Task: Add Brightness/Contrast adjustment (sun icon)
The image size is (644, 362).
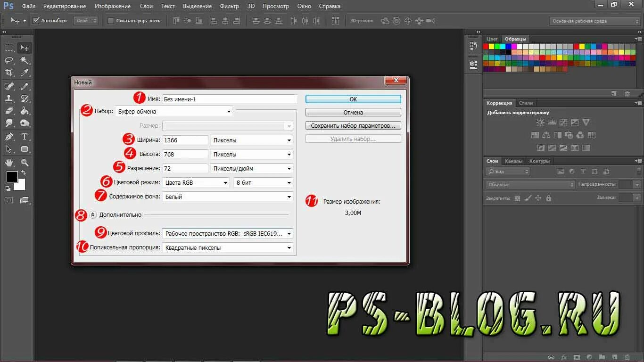Action: [540, 122]
